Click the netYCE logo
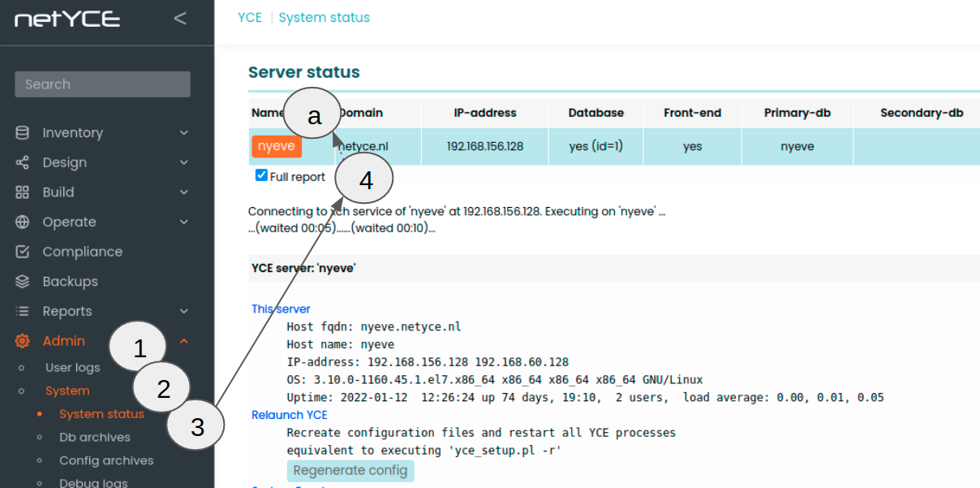 point(67,19)
